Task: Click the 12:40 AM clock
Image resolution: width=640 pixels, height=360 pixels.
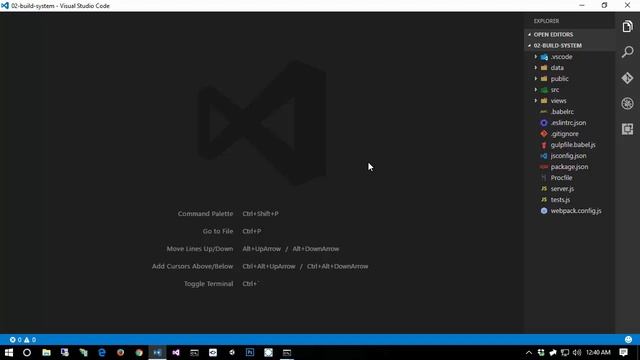Action: (x=598, y=353)
